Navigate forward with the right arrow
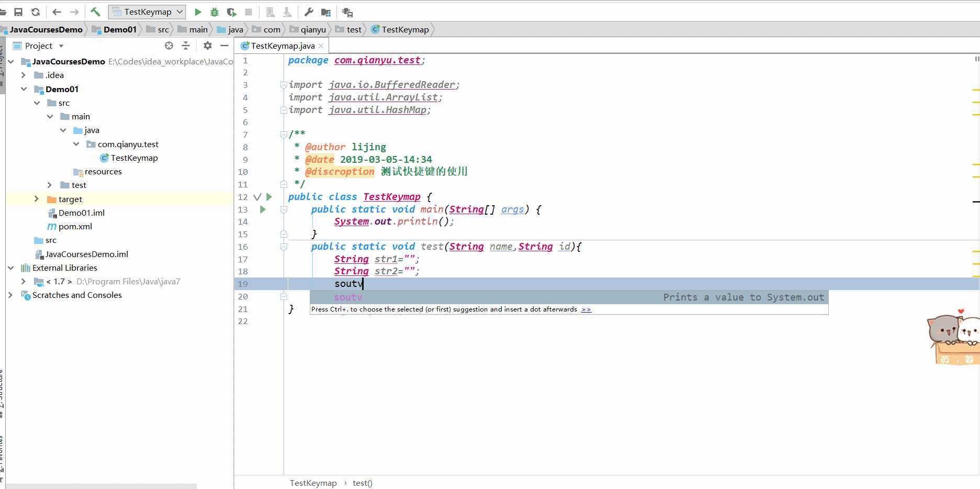 (74, 12)
